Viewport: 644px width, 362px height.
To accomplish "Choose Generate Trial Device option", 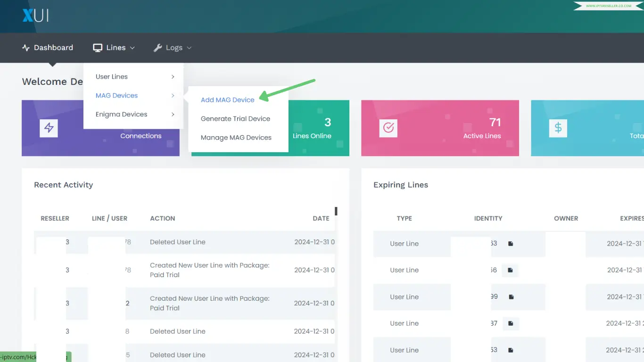I will [x=235, y=119].
